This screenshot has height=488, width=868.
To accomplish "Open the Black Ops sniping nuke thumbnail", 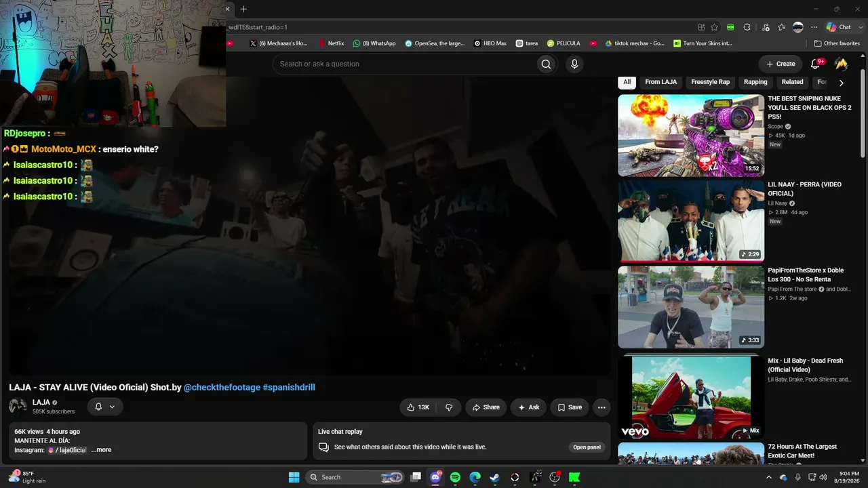I will (x=691, y=136).
